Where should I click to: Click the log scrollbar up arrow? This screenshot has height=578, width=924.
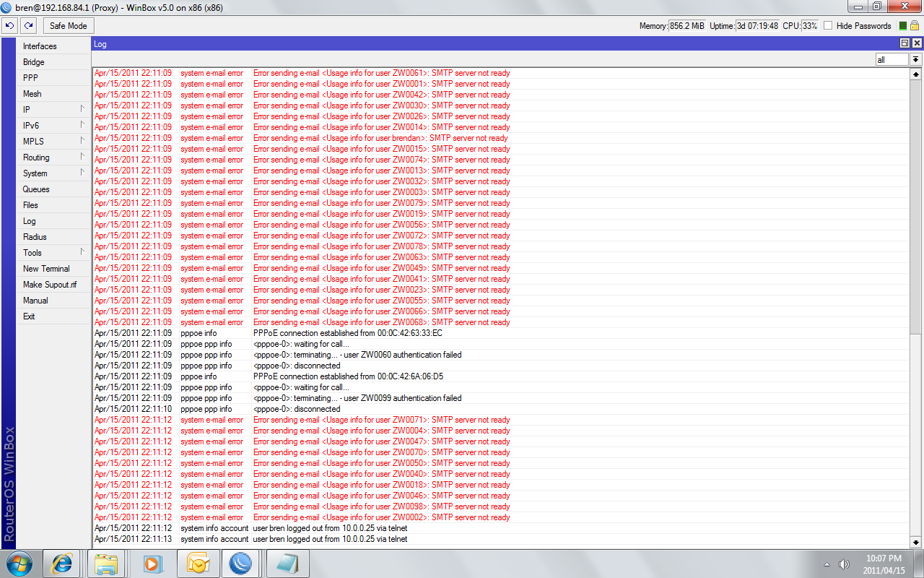[916, 74]
